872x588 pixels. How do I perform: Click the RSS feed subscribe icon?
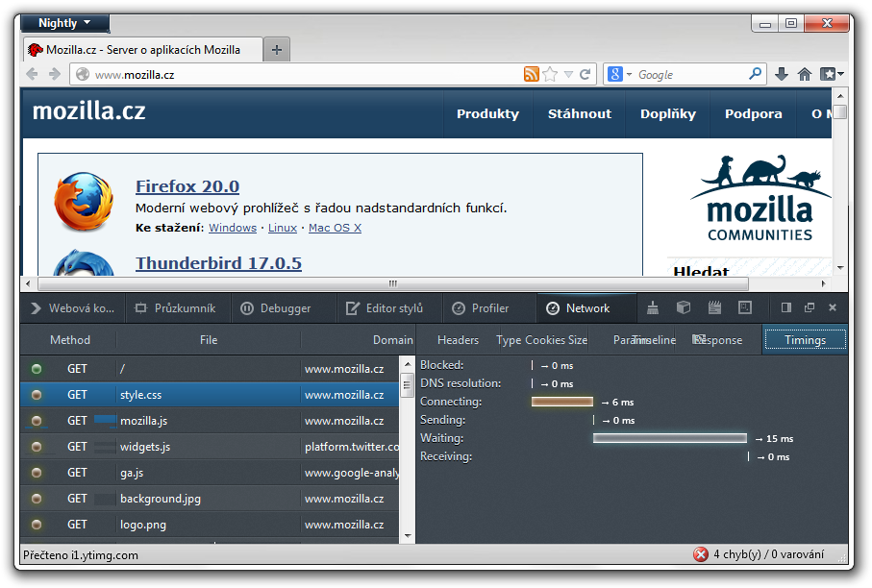(531, 74)
